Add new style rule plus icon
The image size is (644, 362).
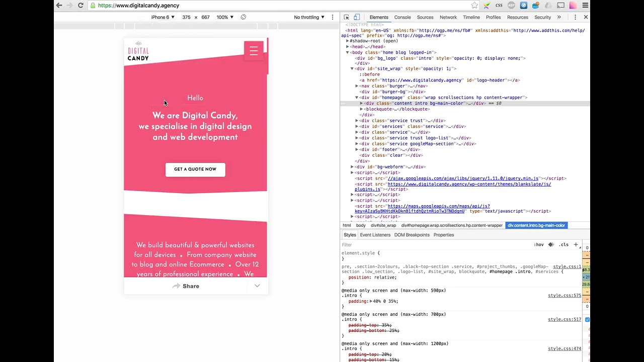(576, 245)
